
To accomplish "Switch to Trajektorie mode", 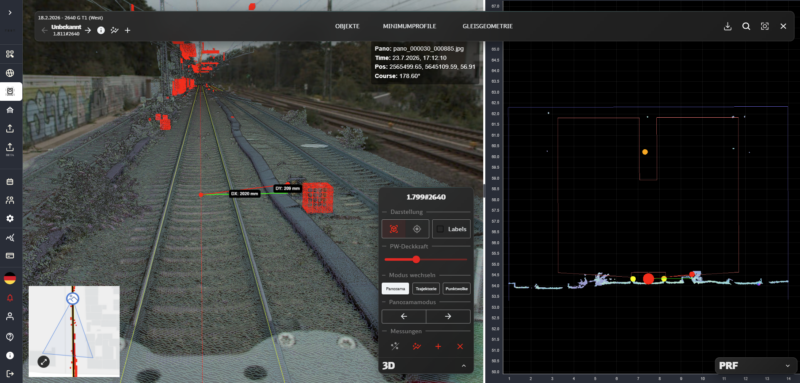I will pos(426,289).
